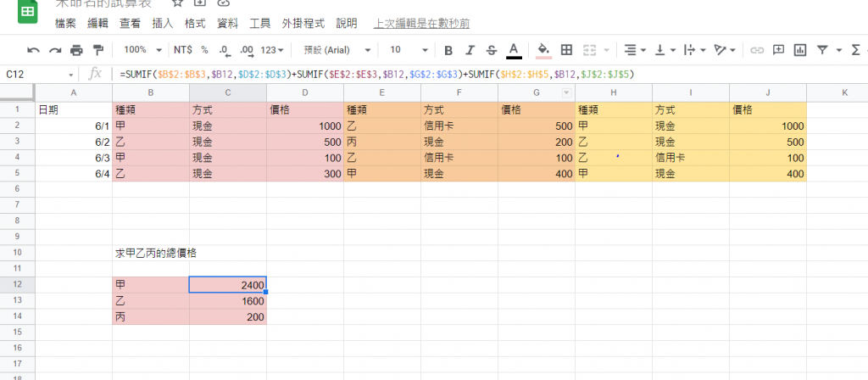Toggle strikethrough formatting
Screen dimensions: 868x380
[x=491, y=50]
